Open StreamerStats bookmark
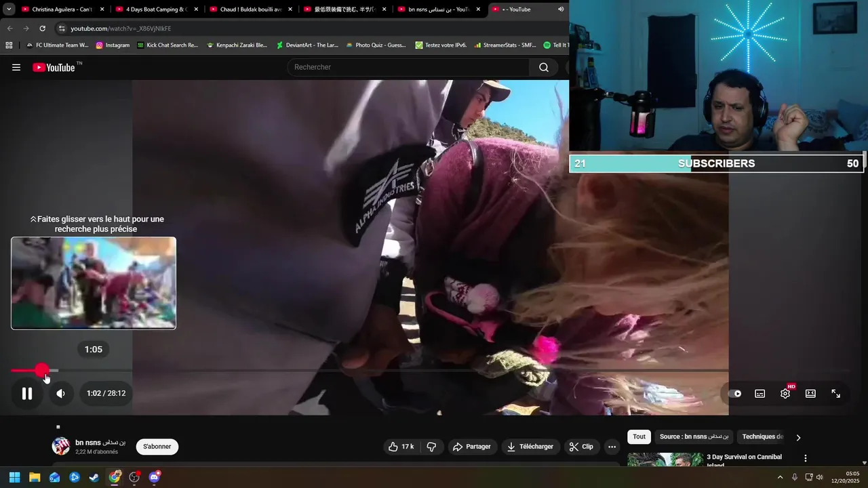Image resolution: width=868 pixels, height=488 pixels. pyautogui.click(x=505, y=45)
